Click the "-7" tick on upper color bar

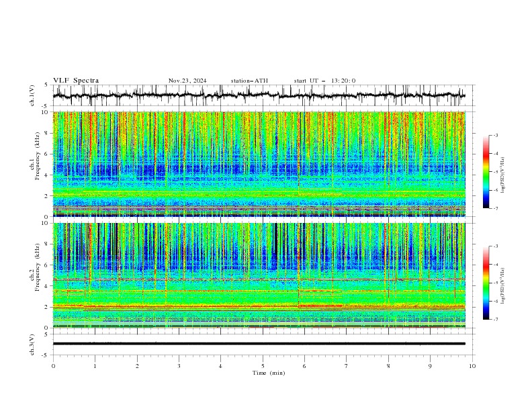click(495, 208)
